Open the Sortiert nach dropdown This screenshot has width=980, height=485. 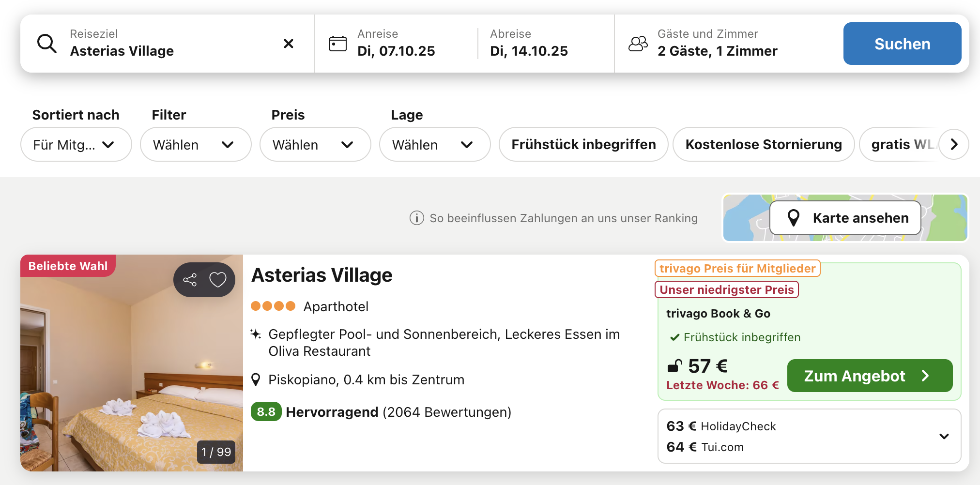[76, 144]
